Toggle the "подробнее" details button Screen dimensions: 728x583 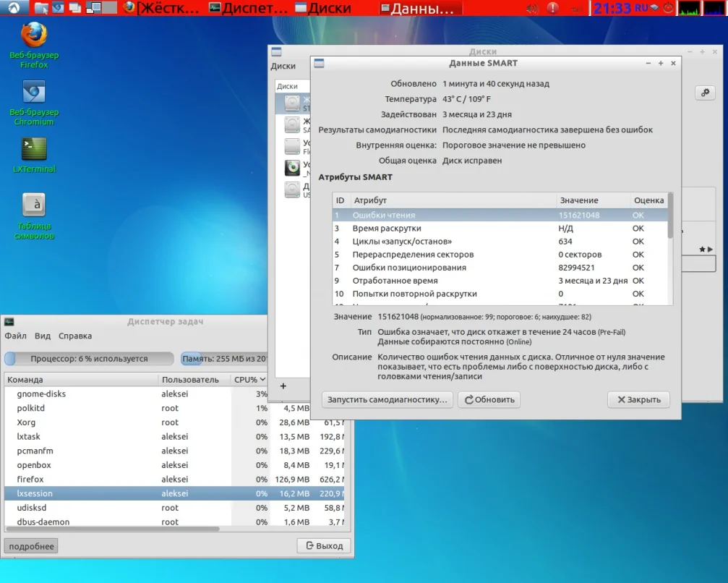coord(31,546)
